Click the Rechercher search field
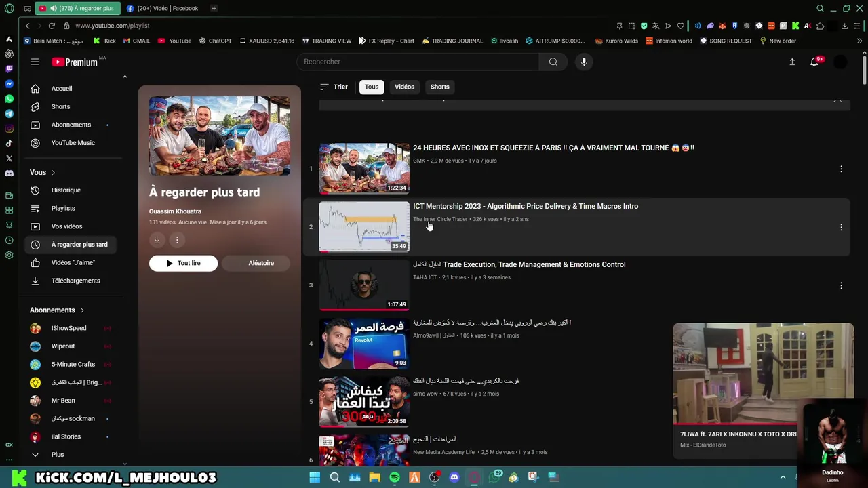Viewport: 868px width, 488px height. coord(418,62)
